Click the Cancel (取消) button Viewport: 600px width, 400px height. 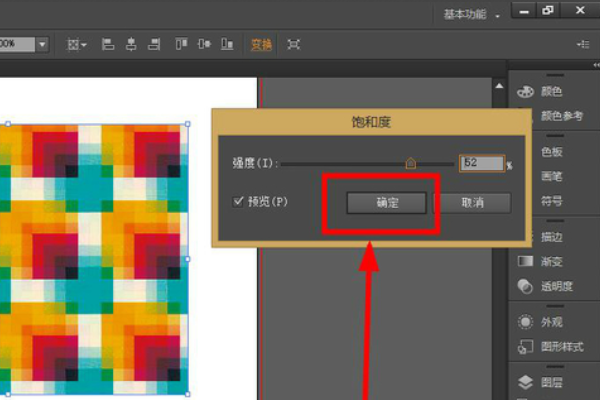(x=472, y=202)
